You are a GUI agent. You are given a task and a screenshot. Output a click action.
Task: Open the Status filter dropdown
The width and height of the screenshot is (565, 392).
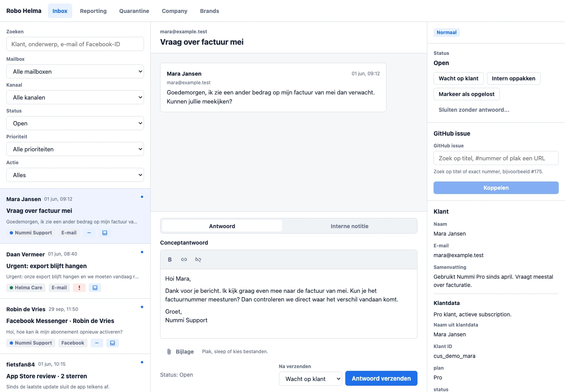point(75,123)
